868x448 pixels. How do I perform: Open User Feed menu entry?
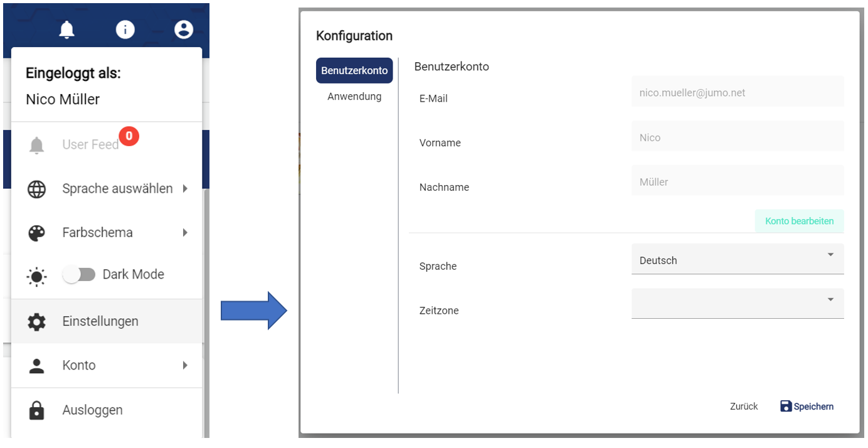(x=90, y=145)
